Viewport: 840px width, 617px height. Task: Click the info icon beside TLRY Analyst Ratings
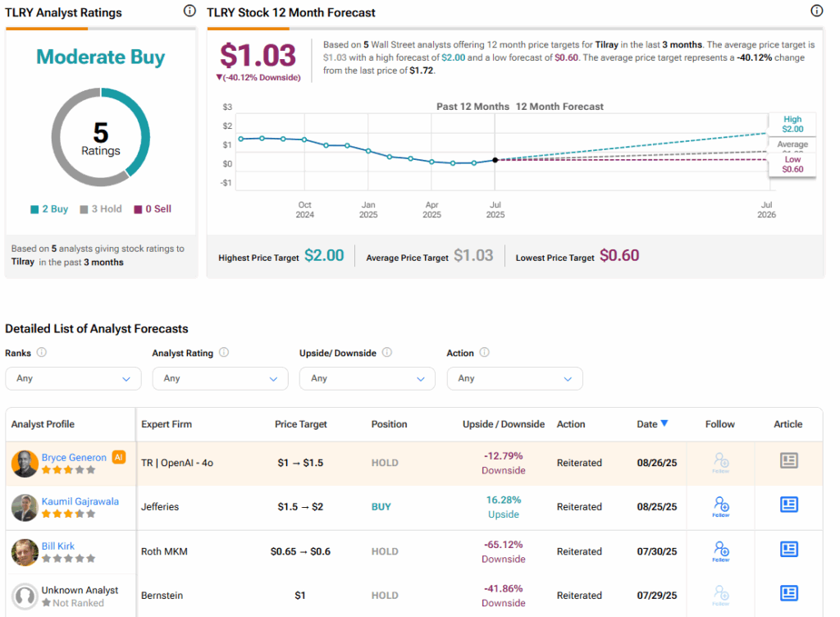pyautogui.click(x=189, y=11)
